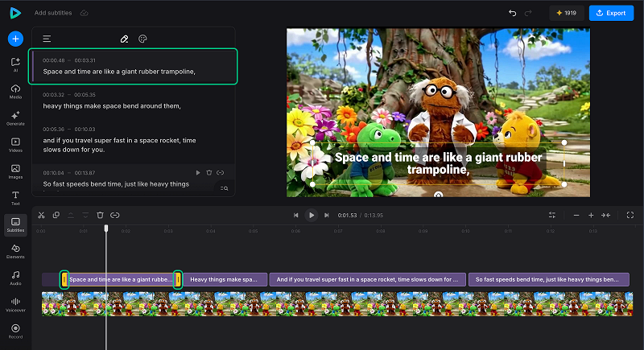Viewport: 644px width, 350px height.
Task: Delete the 'So fast speeds' subtitle line
Action: (x=209, y=173)
